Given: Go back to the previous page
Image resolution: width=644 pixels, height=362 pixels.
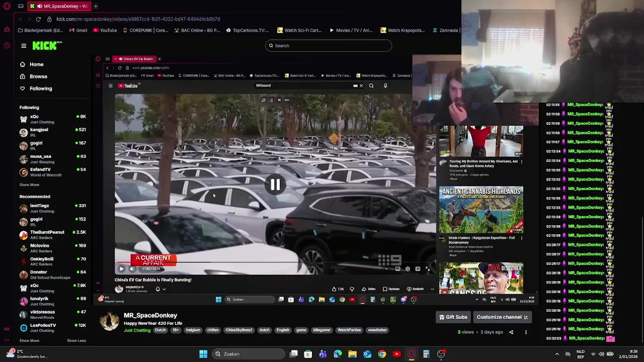Looking at the screenshot, I should coord(20,19).
